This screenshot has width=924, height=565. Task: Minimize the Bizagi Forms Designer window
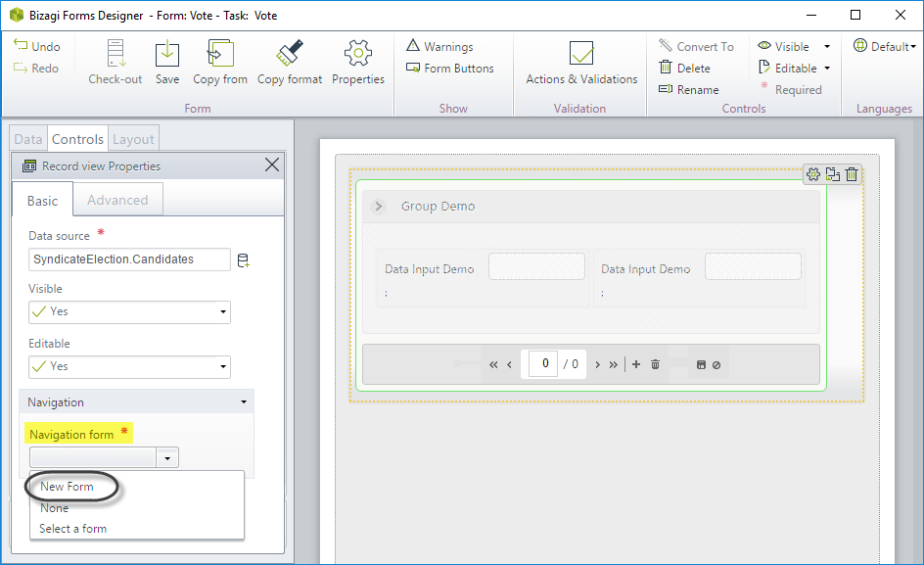[x=811, y=16]
